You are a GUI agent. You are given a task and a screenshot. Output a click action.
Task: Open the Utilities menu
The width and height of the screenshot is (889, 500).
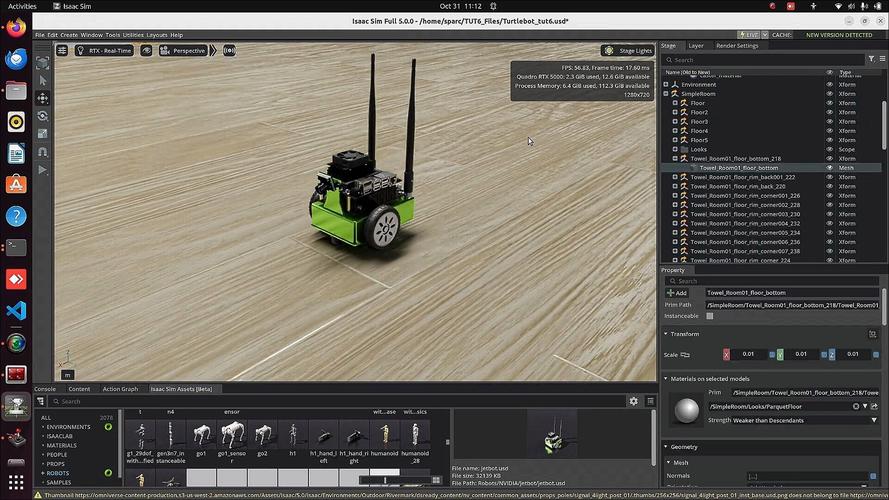(133, 35)
